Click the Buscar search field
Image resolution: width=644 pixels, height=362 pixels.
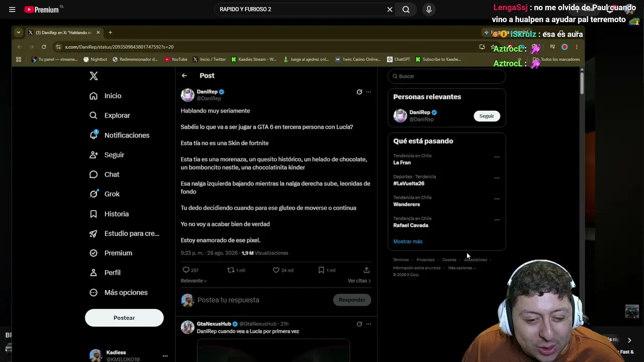(x=447, y=76)
